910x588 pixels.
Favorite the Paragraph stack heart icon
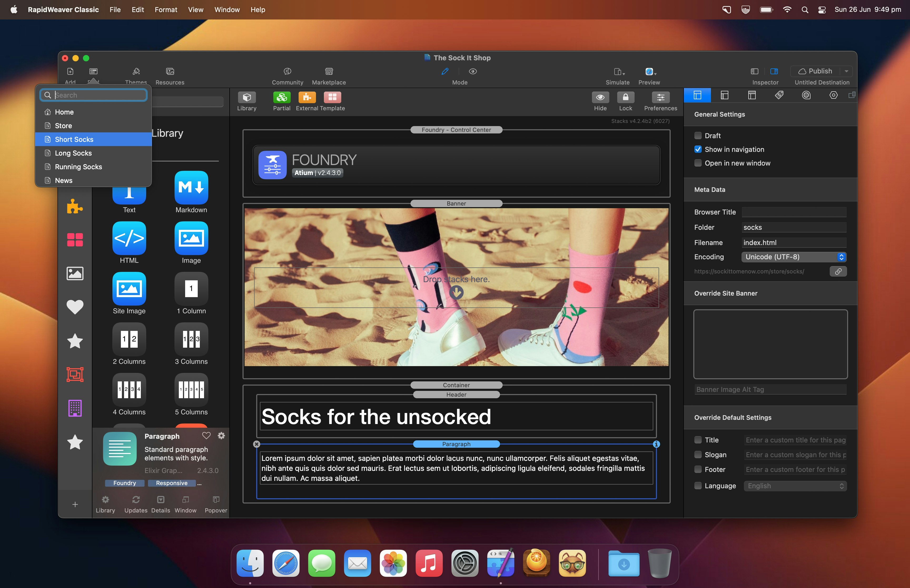(x=206, y=436)
